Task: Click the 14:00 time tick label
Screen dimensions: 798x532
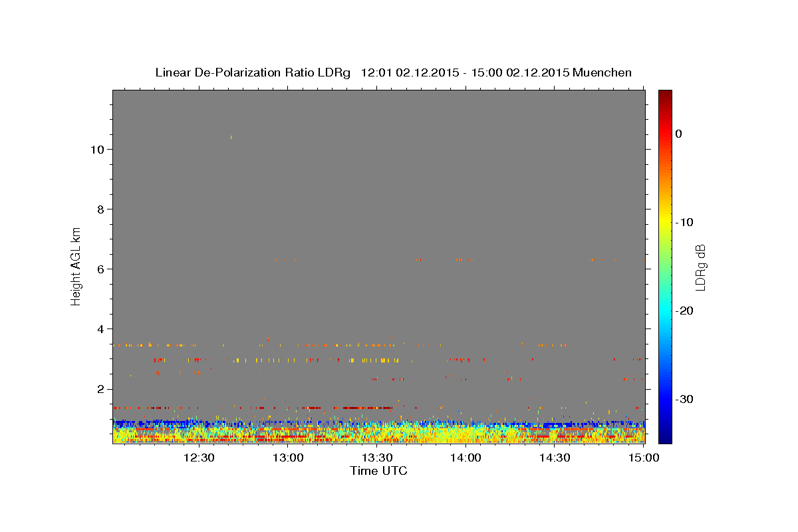Action: click(x=465, y=458)
